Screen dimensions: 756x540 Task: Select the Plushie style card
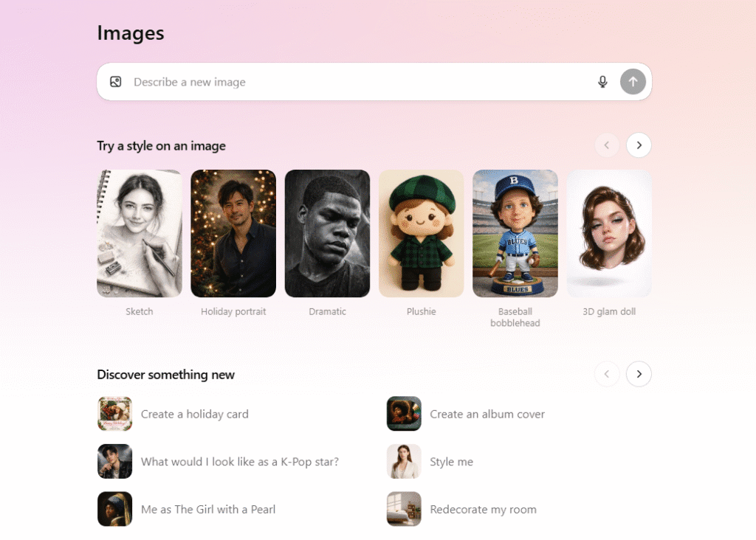421,233
